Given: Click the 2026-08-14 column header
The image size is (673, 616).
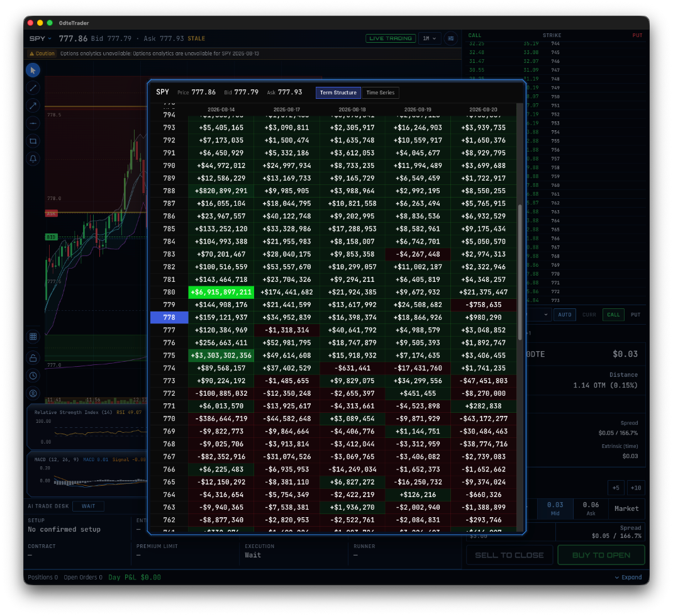Looking at the screenshot, I should (221, 110).
